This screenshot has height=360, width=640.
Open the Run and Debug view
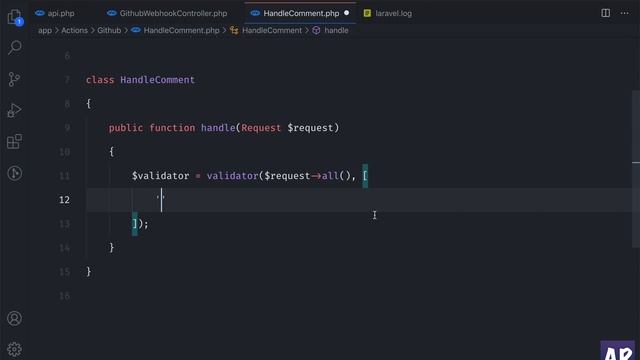tap(15, 110)
